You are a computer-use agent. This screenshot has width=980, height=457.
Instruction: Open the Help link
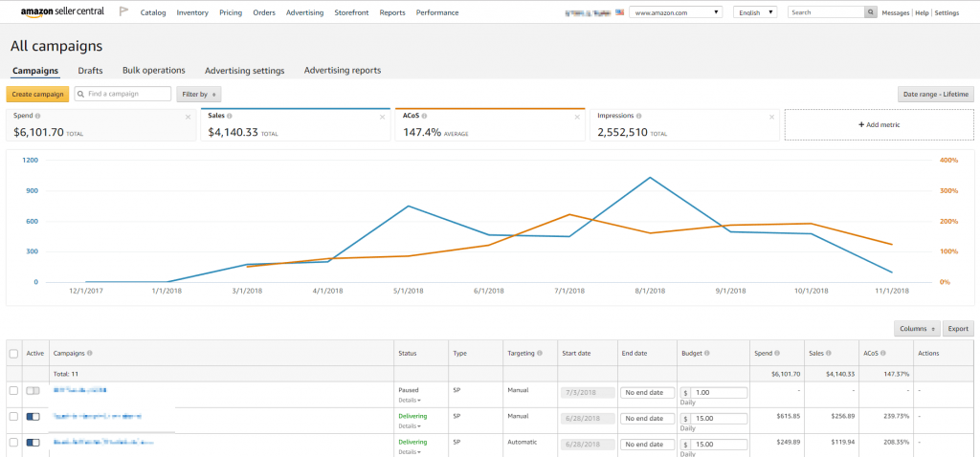point(922,12)
